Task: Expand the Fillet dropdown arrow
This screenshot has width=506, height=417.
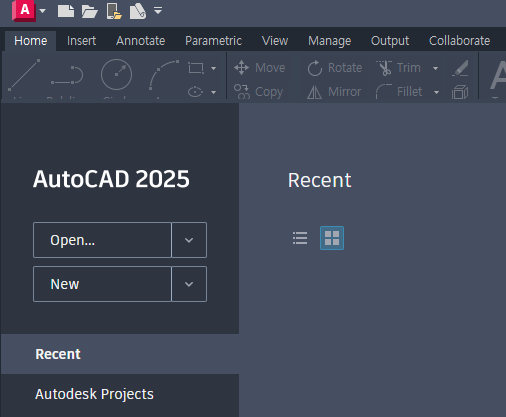Action: (x=436, y=92)
